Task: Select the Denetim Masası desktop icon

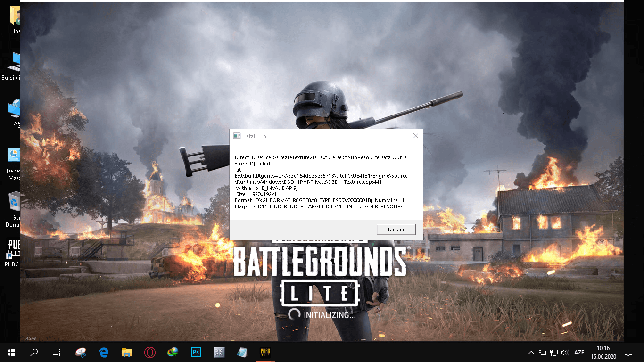Action: [14, 164]
